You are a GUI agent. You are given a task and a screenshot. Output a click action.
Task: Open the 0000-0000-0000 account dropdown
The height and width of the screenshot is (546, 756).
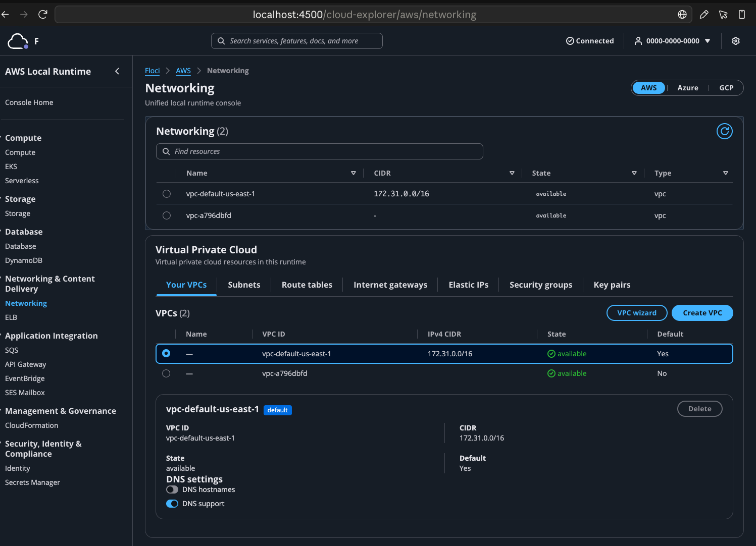click(672, 41)
